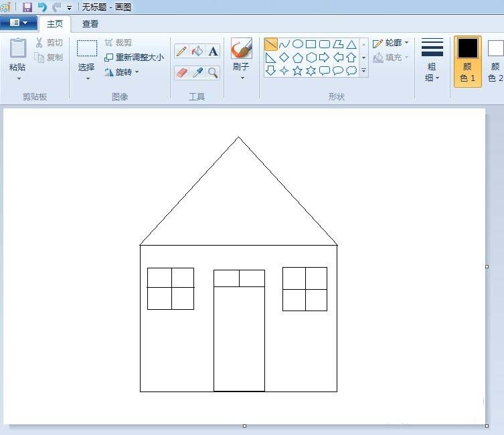
Task: Open the 旋转 rotate dropdown
Action: click(x=122, y=72)
